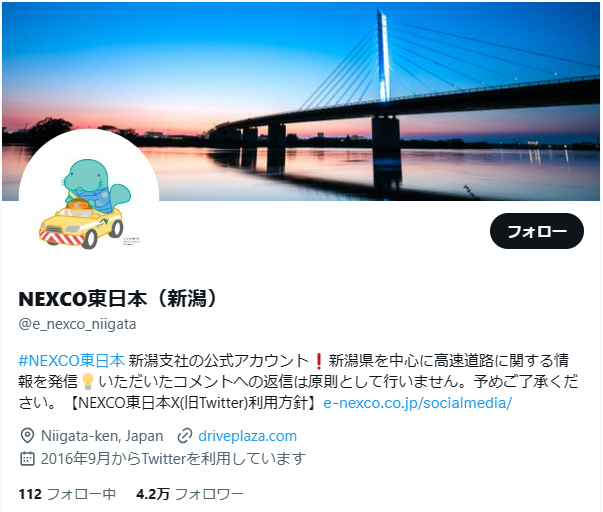Viewport: 603px width, 512px height.
Task: Open the 112 フォロー中 following list
Action: pyautogui.click(x=67, y=494)
